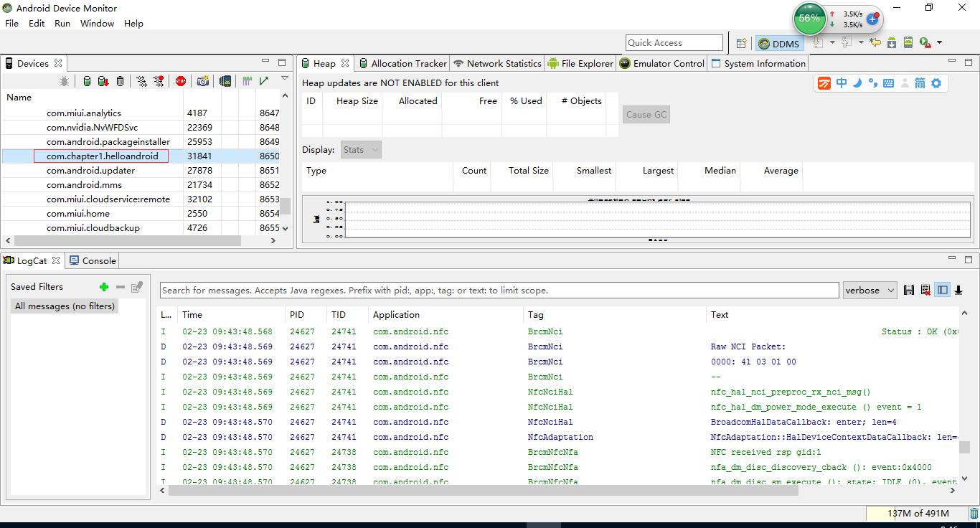Viewport: 980px width, 528px height.
Task: Click the Screen Capture camera icon
Action: [203, 81]
